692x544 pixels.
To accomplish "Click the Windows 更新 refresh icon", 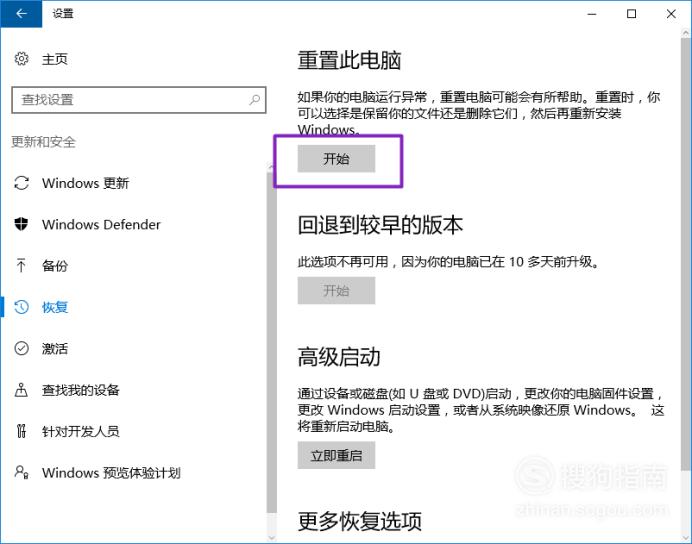I will [x=22, y=183].
